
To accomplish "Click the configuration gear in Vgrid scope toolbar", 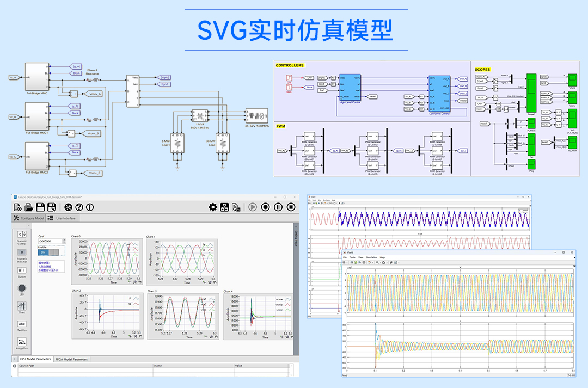I will [x=344, y=262].
